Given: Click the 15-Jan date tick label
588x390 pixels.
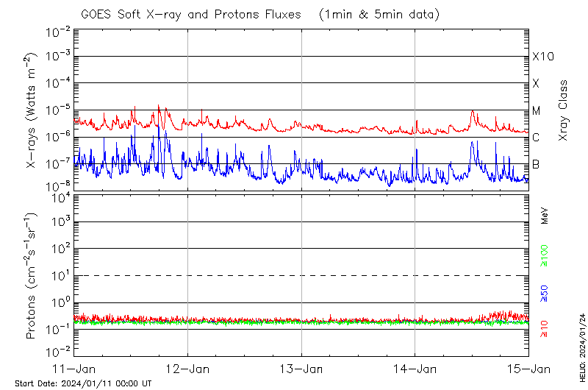Looking at the screenshot, I should pyautogui.click(x=528, y=369).
